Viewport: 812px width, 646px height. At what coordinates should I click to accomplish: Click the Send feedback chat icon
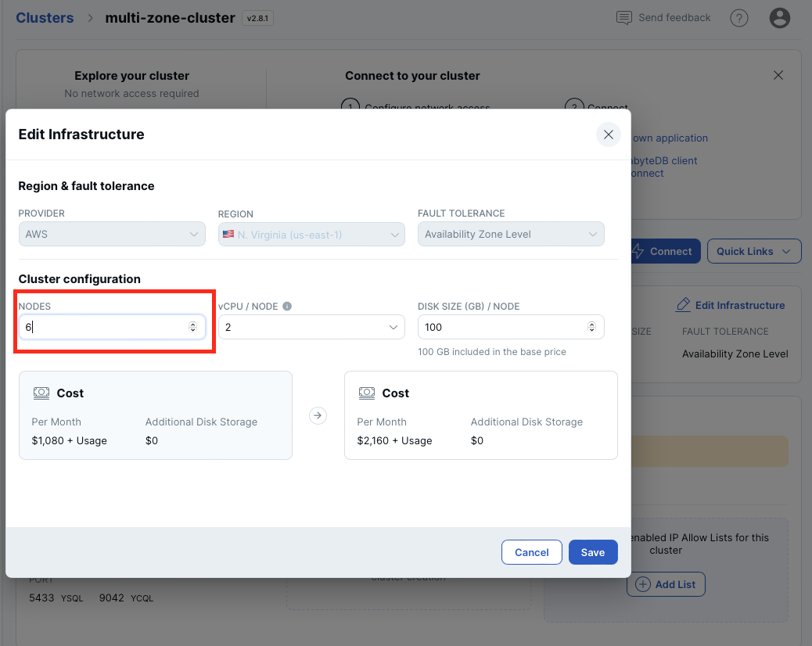(624, 17)
